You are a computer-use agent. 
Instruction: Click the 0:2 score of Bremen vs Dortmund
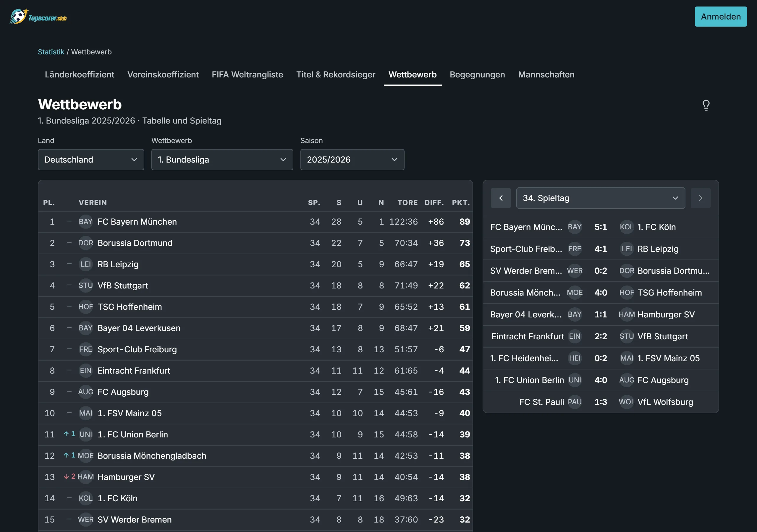pos(600,271)
